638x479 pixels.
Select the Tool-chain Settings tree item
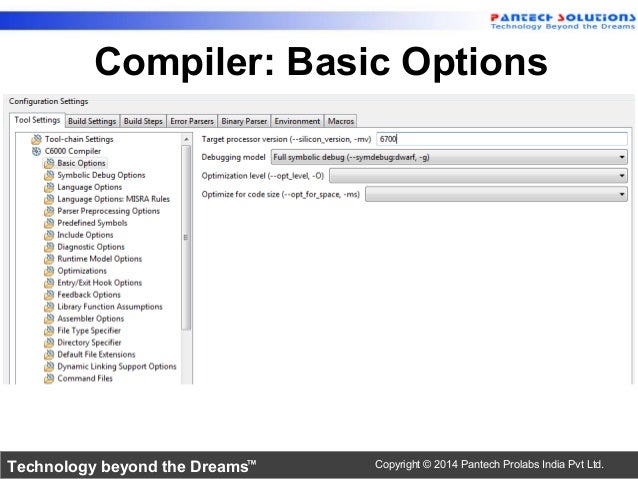pos(79,139)
